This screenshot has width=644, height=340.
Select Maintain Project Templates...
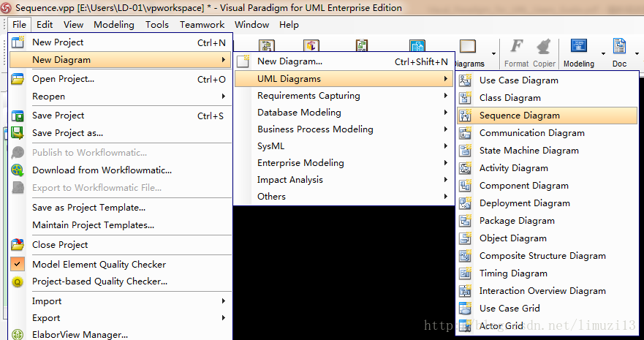[120, 225]
